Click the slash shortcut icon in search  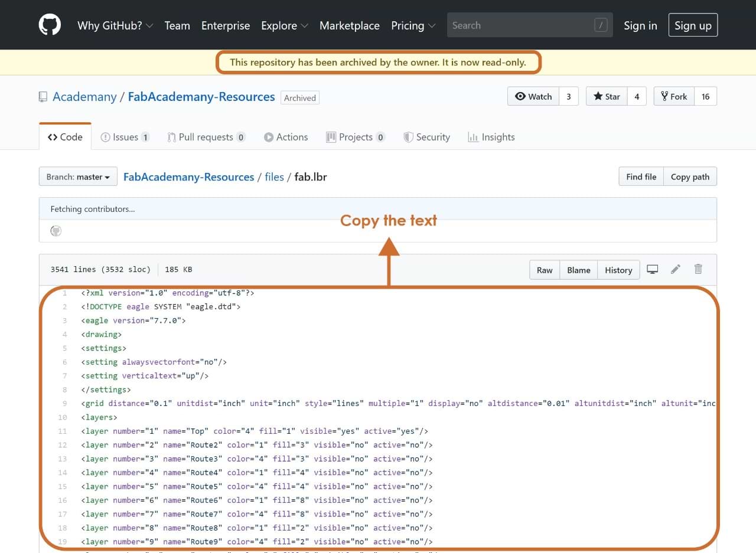point(601,25)
